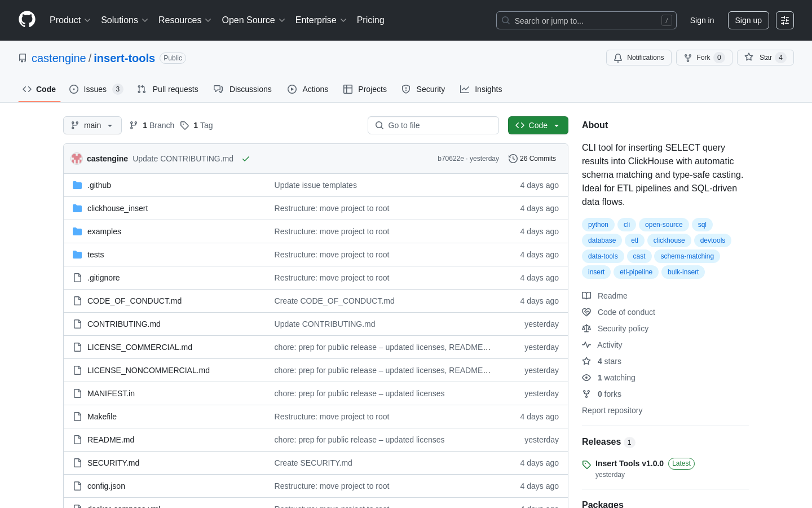This screenshot has height=508, width=812.
Task: Click the etl-pipeline topic tag
Action: tap(636, 272)
